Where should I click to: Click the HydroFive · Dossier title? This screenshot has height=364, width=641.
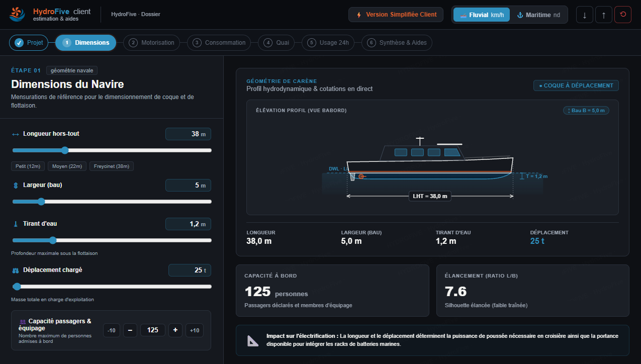[136, 15]
